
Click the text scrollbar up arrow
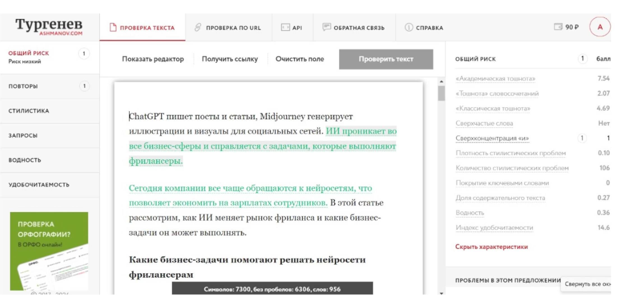point(441,82)
